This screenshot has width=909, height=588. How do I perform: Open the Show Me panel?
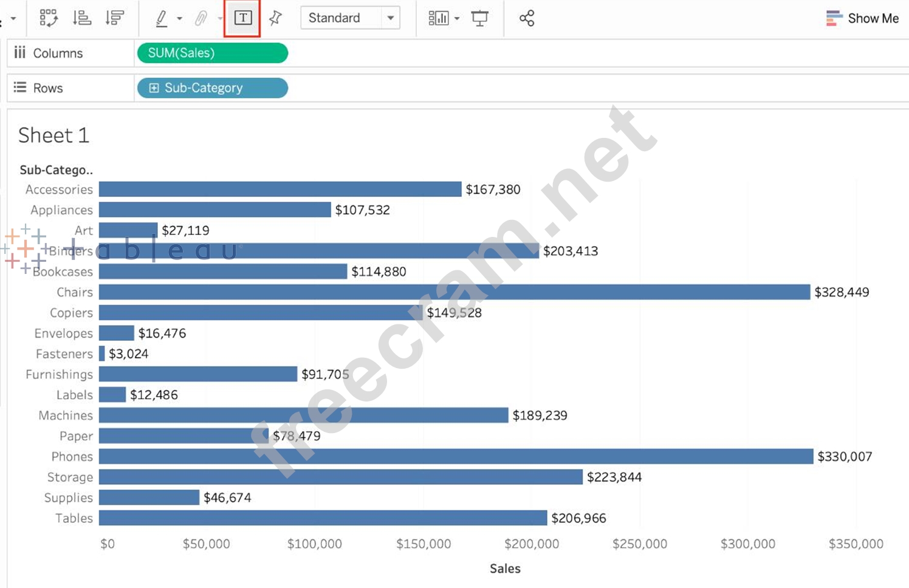(862, 18)
